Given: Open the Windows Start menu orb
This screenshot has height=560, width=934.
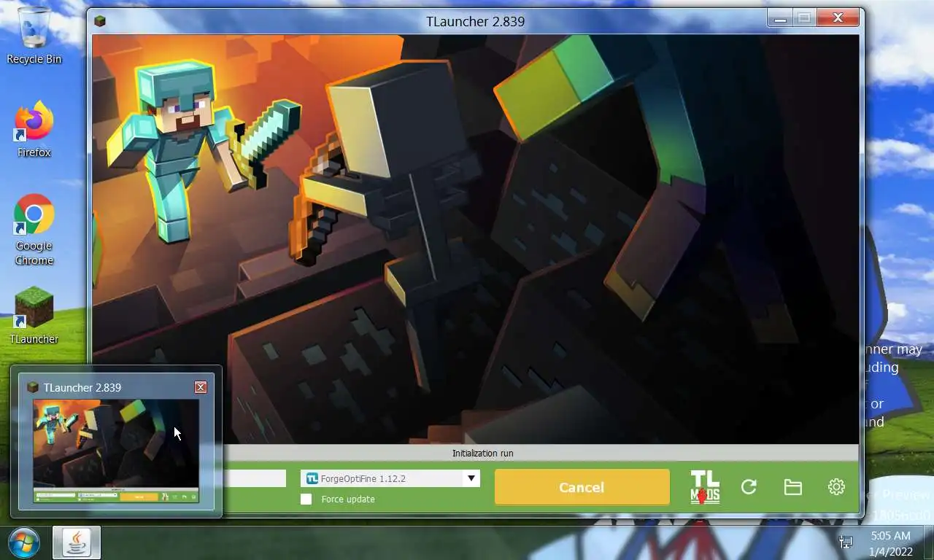Looking at the screenshot, I should coord(23,543).
